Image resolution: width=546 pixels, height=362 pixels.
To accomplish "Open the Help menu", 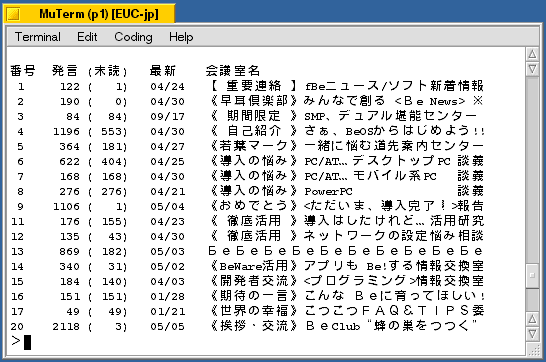I will pyautogui.click(x=181, y=37).
